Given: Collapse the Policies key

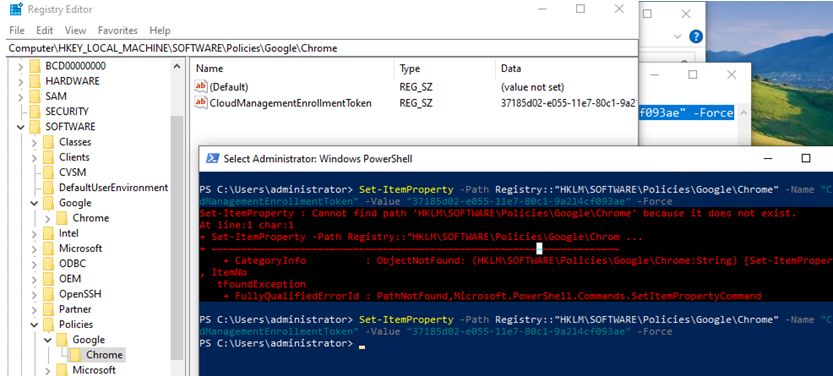Looking at the screenshot, I should [x=35, y=324].
